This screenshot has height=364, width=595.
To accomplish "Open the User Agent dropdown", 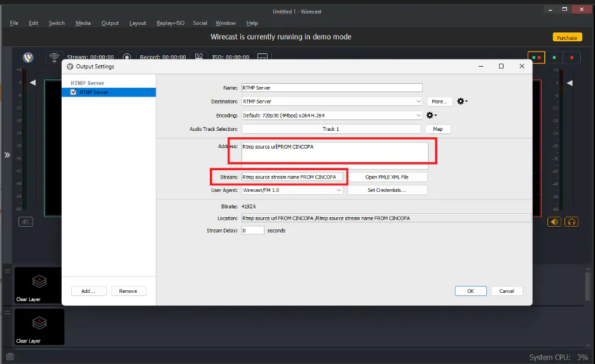I will (x=292, y=190).
